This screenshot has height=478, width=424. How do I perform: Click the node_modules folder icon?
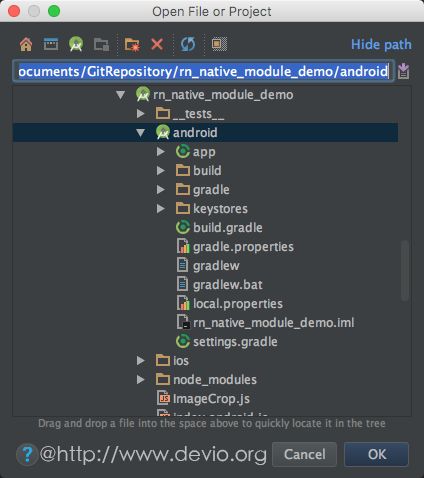163,379
